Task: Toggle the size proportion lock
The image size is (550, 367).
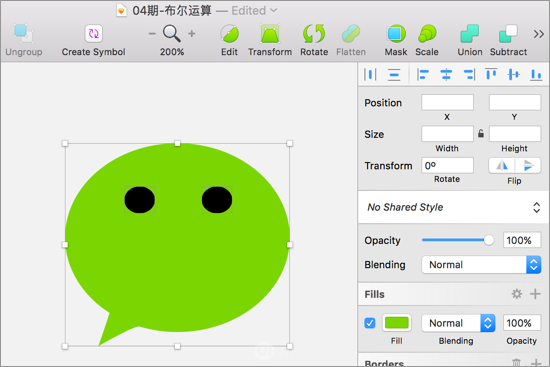Action: (x=481, y=133)
